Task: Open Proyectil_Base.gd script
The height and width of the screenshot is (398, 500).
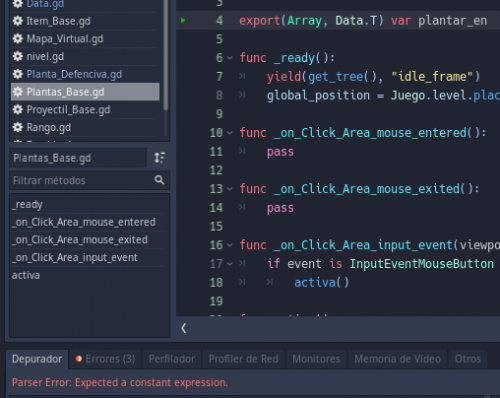Action: click(85, 109)
